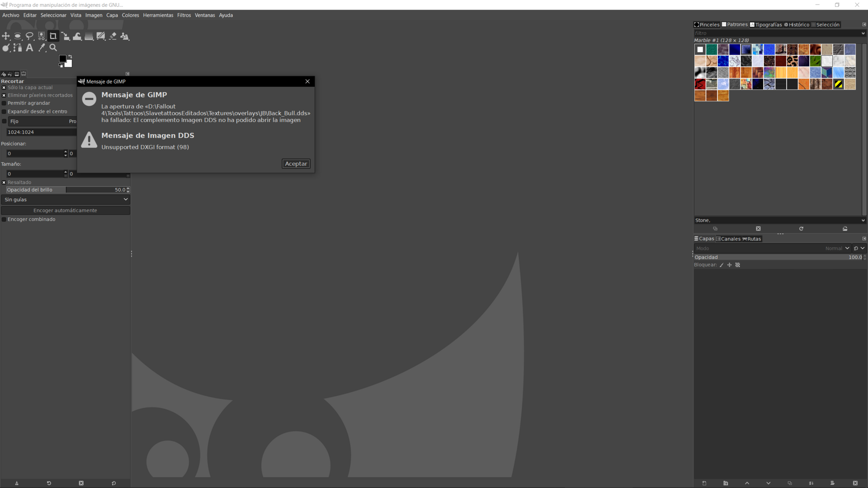The image size is (868, 488).
Task: Click the background color white swatch
Action: coord(69,64)
